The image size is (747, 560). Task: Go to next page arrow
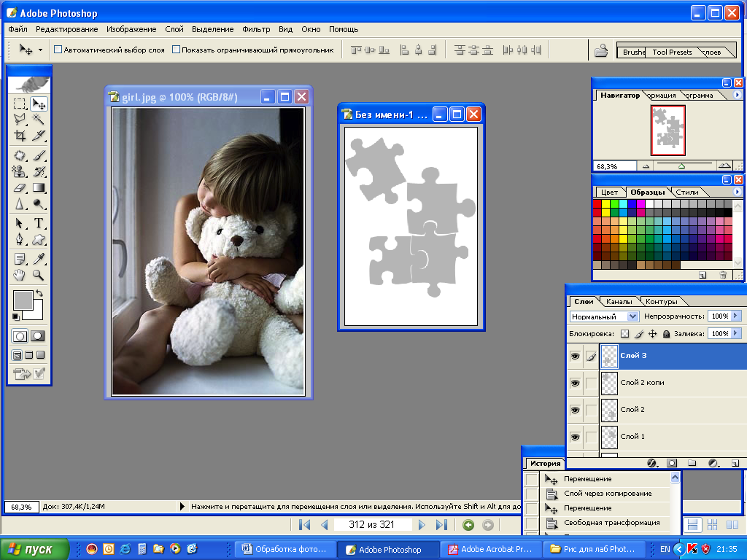coord(422,525)
